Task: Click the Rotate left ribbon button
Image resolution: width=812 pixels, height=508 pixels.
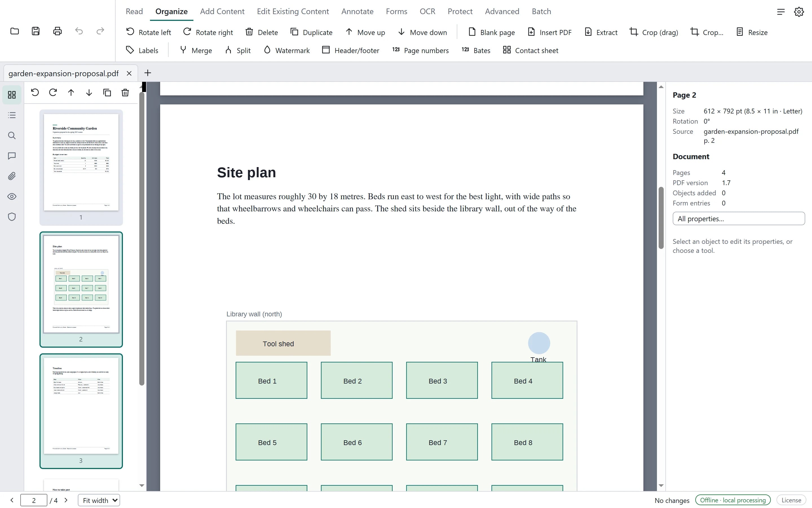Action: [x=148, y=32]
